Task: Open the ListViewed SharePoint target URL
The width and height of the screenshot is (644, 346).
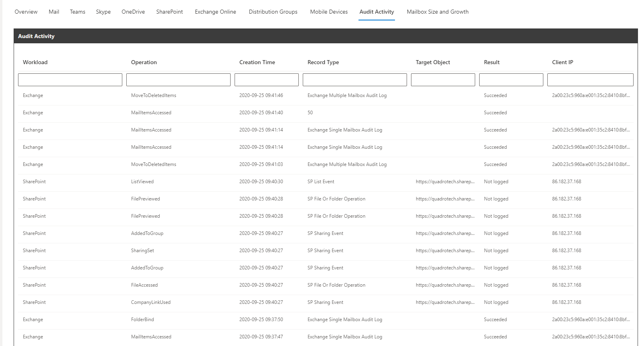Action: coord(445,182)
